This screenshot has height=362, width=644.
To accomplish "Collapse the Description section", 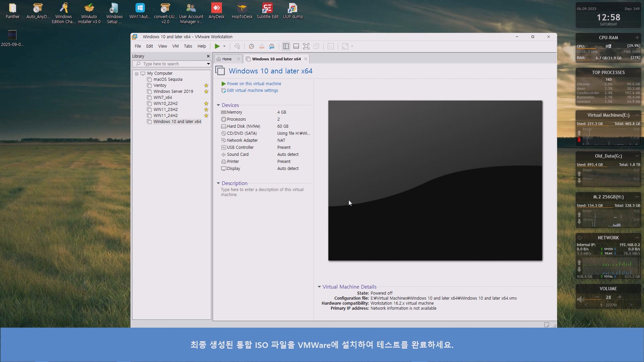I will pyautogui.click(x=218, y=183).
